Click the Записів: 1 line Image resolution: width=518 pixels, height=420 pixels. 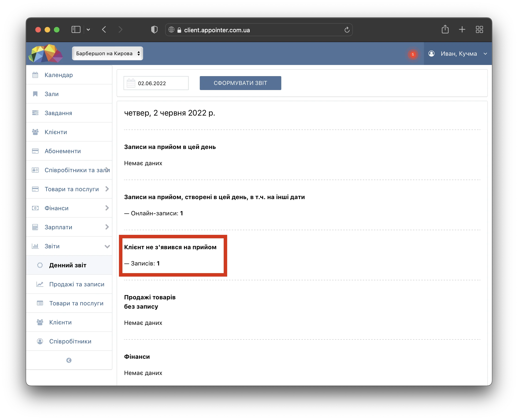tap(142, 263)
